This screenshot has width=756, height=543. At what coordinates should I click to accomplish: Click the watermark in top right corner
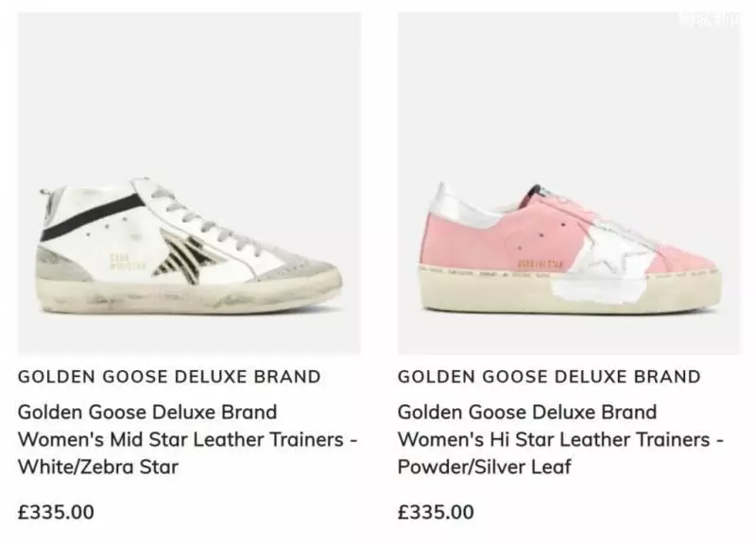pos(711,20)
